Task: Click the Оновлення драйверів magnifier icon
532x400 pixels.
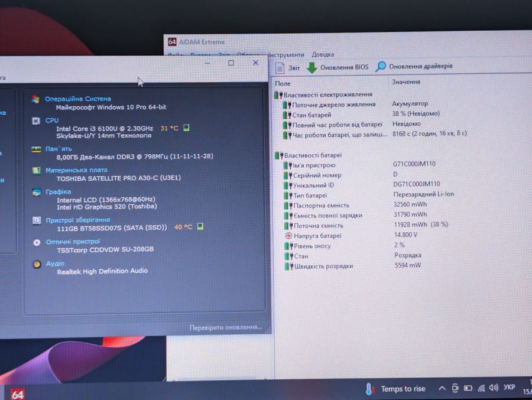Action: tap(380, 67)
